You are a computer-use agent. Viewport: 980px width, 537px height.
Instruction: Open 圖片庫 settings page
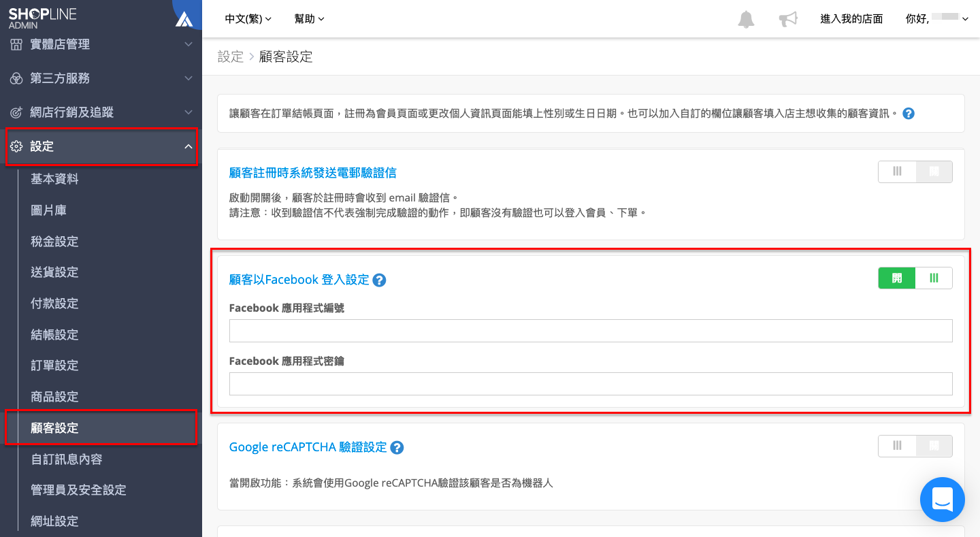pos(48,210)
